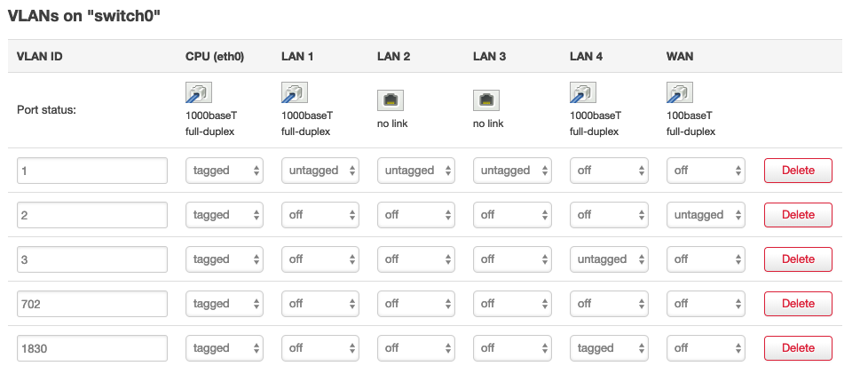Focus the VLAN ID field containing 1830
868x382 pixels.
92,348
